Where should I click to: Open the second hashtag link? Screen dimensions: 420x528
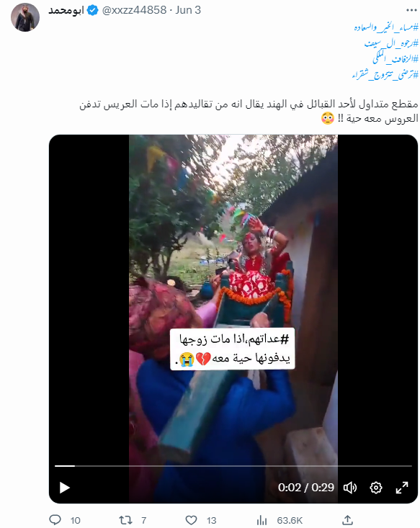pos(391,43)
